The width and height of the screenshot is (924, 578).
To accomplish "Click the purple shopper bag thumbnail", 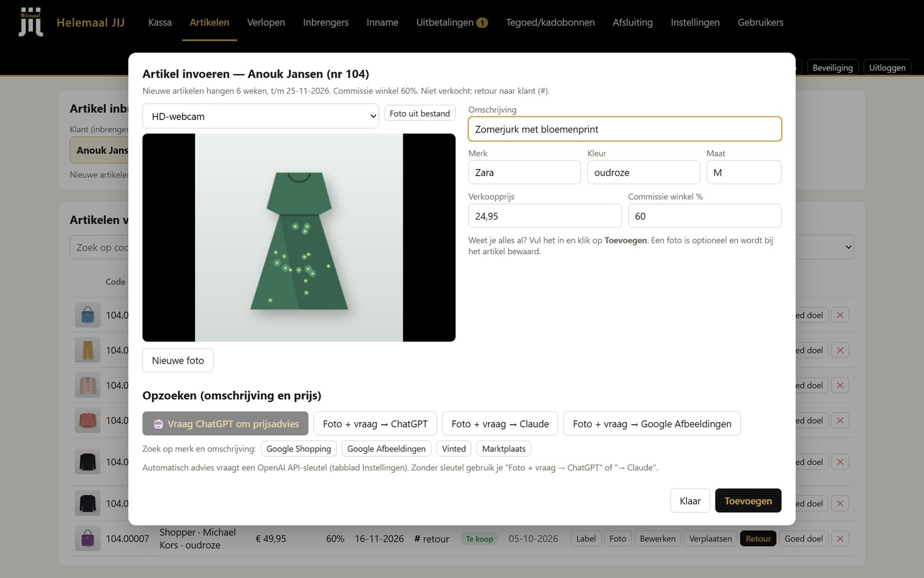I will click(88, 539).
